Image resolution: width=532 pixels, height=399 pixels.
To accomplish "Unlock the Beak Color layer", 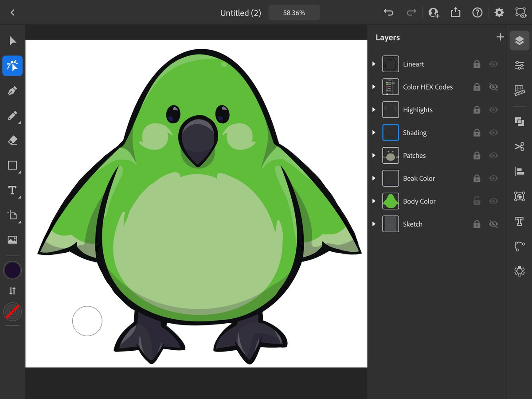I will (x=477, y=178).
